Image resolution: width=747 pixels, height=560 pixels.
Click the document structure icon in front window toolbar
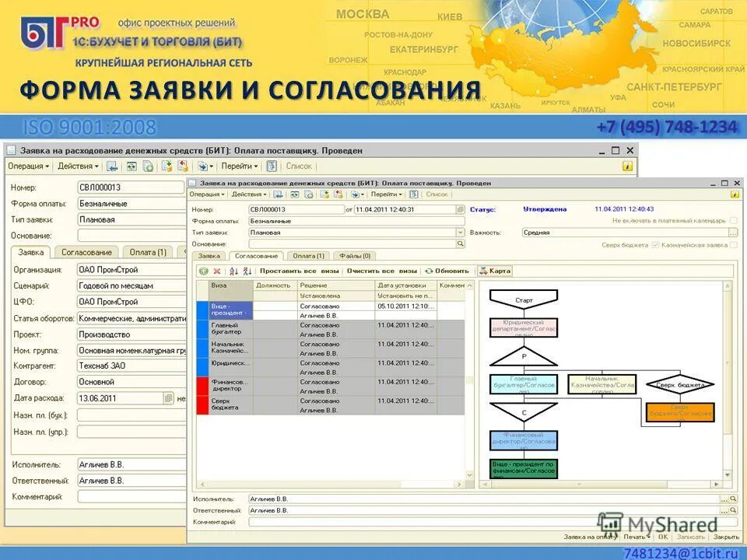point(413,194)
